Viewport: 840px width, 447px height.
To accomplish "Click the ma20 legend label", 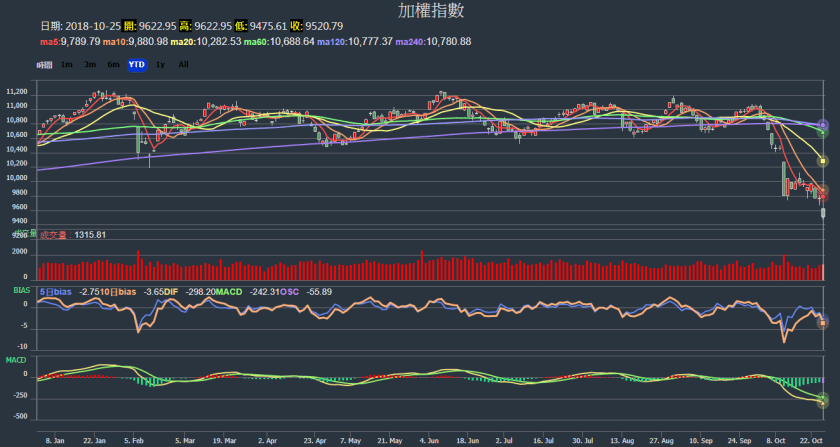I will tap(182, 41).
